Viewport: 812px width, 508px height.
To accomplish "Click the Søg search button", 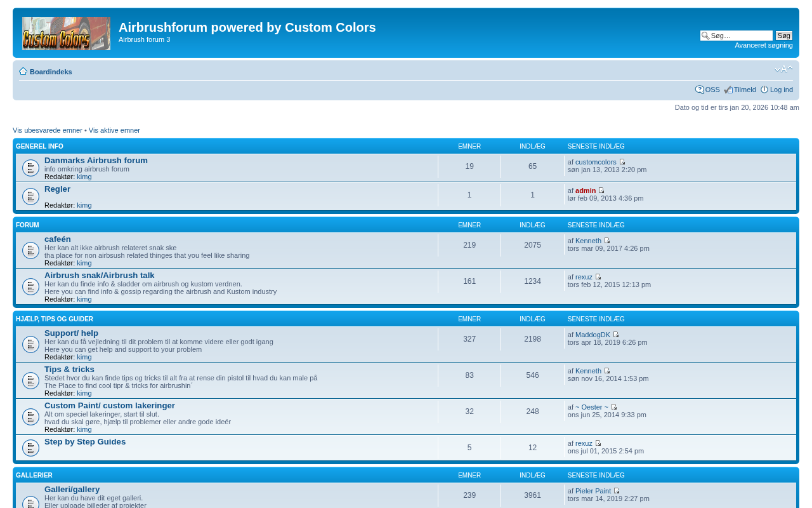I will pos(784,36).
